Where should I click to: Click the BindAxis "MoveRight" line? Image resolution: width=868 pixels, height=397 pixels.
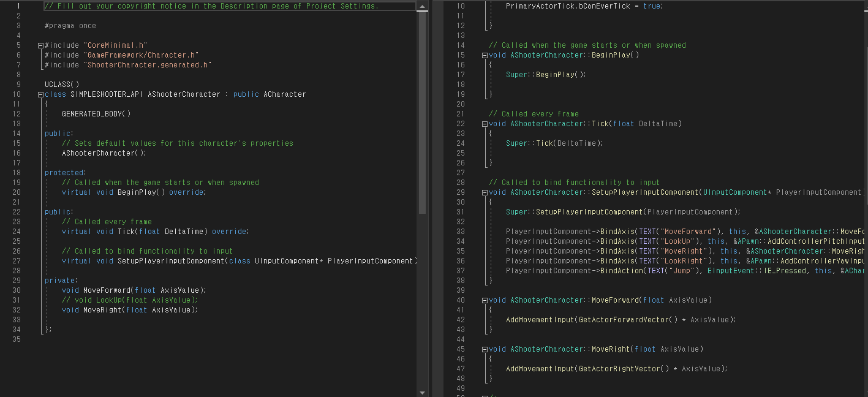coord(686,251)
